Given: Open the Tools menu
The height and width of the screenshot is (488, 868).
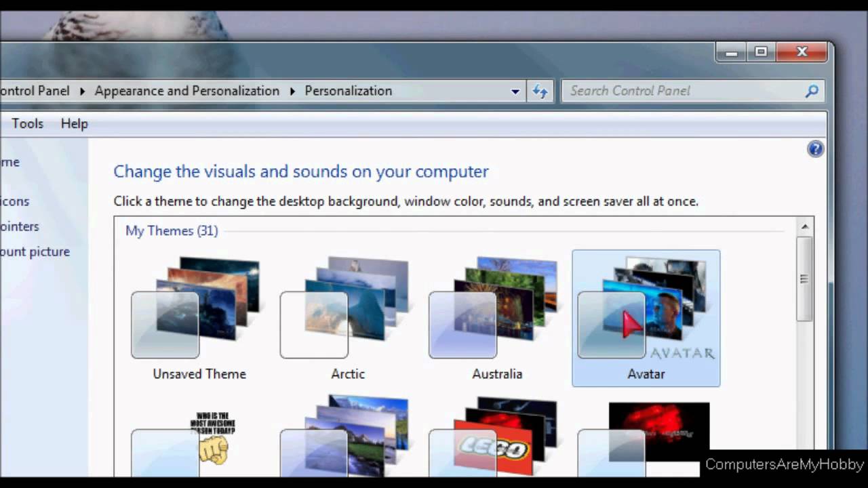Looking at the screenshot, I should 27,123.
